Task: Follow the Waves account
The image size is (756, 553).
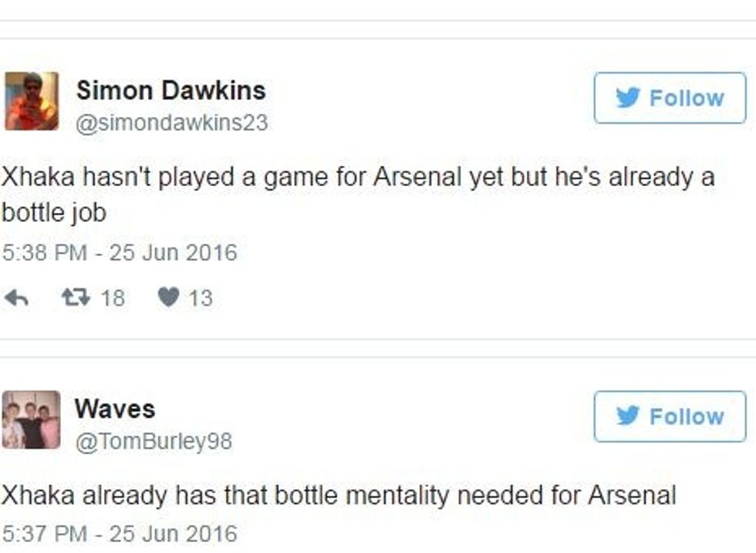Action: click(670, 416)
